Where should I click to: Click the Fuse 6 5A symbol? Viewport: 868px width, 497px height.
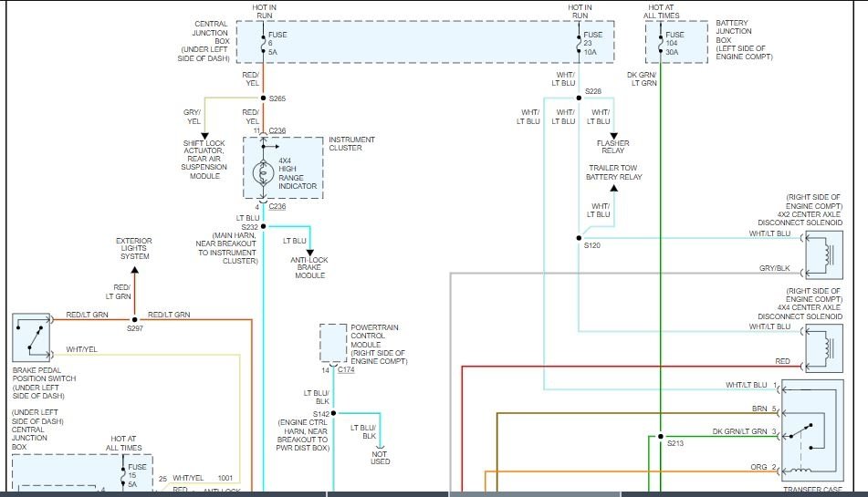[x=264, y=43]
